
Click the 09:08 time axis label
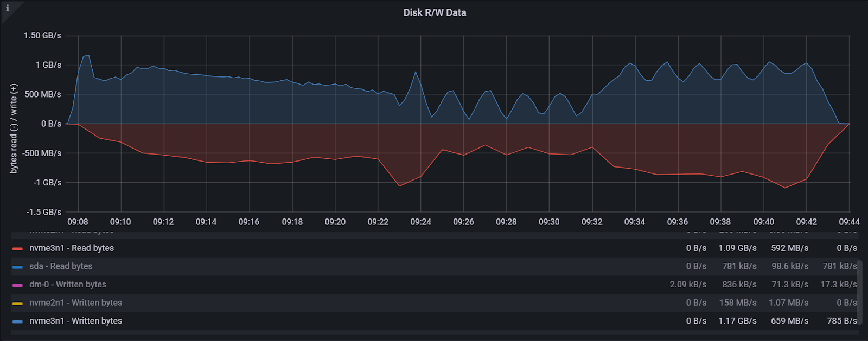(x=78, y=222)
